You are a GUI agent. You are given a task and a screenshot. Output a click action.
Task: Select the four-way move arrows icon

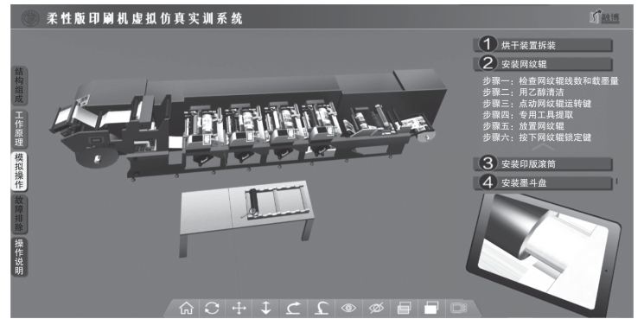coord(239,308)
